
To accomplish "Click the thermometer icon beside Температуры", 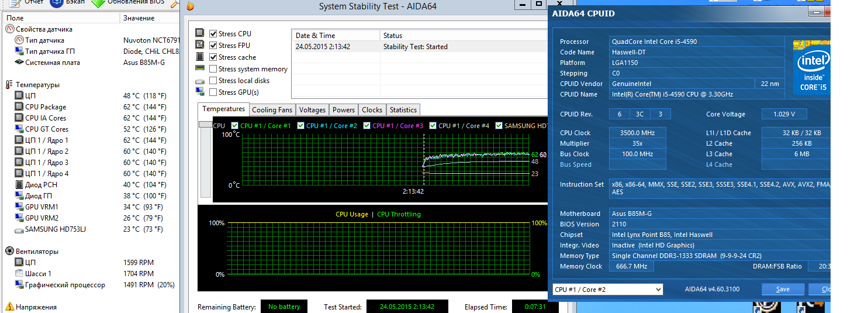I will 9,85.
